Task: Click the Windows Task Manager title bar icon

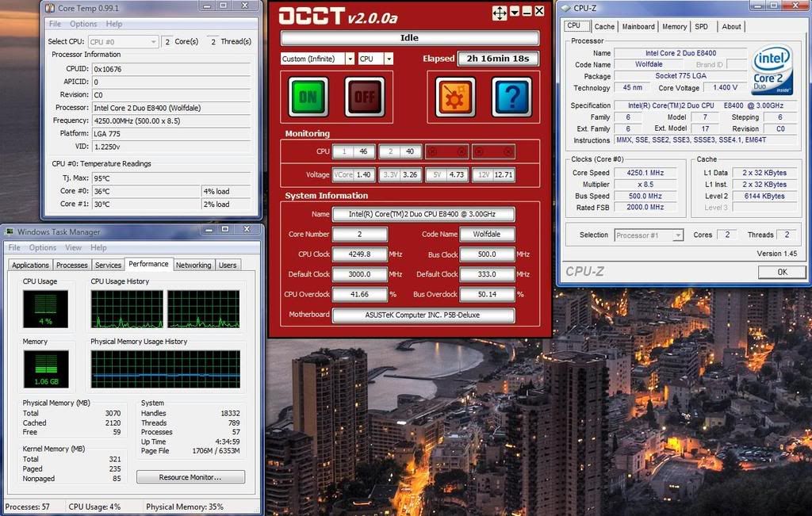Action: point(10,231)
